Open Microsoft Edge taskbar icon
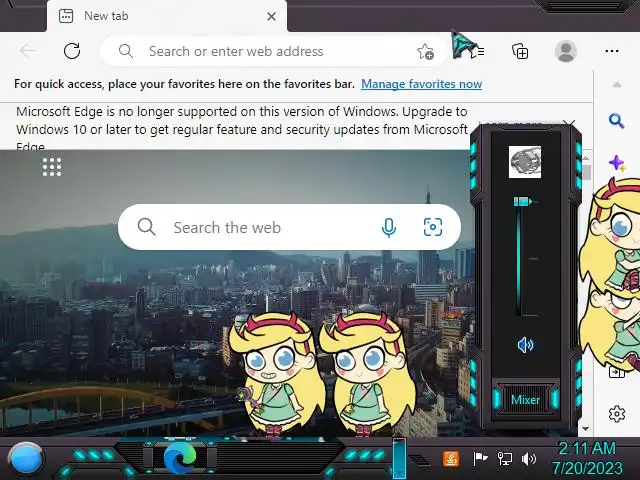 [180, 458]
